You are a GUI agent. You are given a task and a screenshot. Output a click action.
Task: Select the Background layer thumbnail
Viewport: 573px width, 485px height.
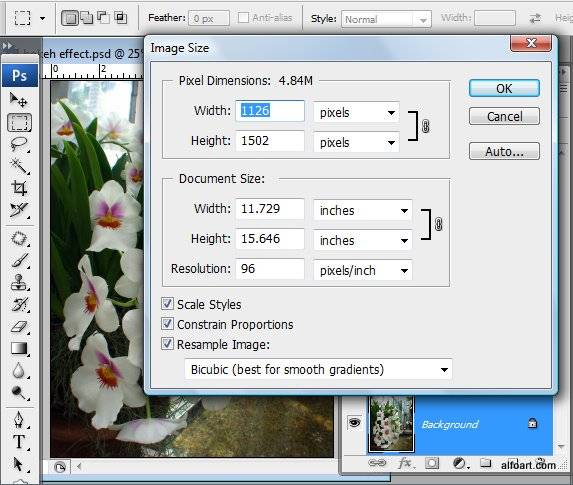(391, 424)
